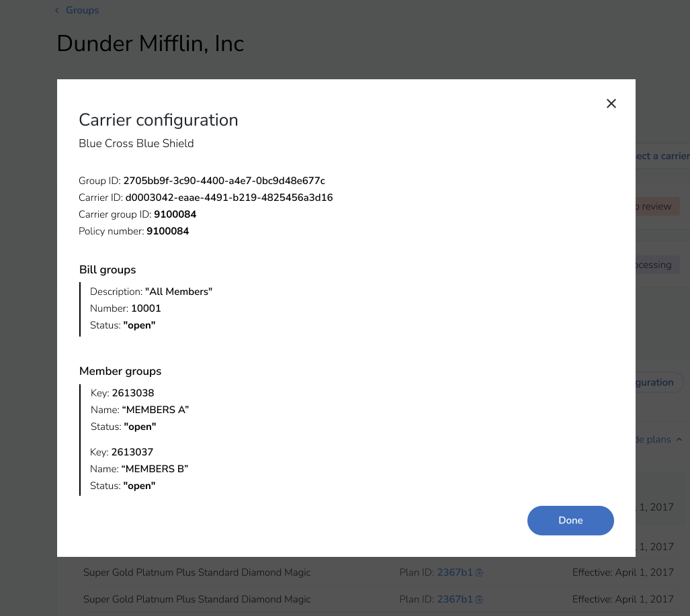Open Plan ID 2367b1 link in bottom row

pyautogui.click(x=455, y=599)
